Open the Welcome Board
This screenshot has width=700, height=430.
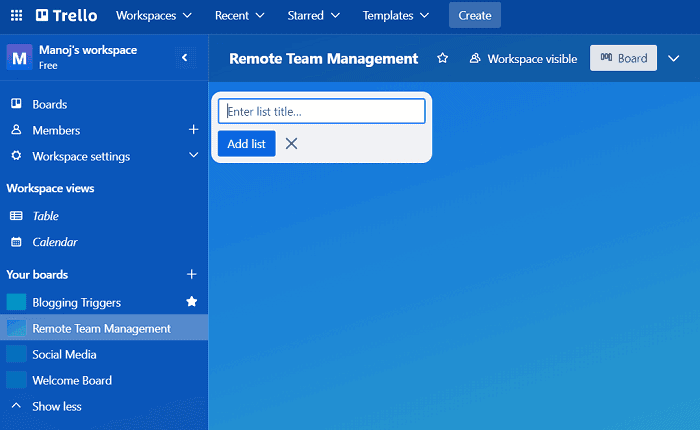click(72, 380)
